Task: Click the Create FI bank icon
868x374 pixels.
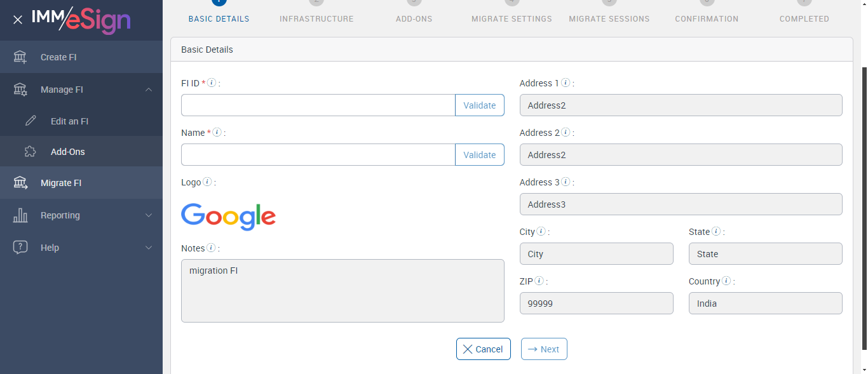Action: point(20,57)
